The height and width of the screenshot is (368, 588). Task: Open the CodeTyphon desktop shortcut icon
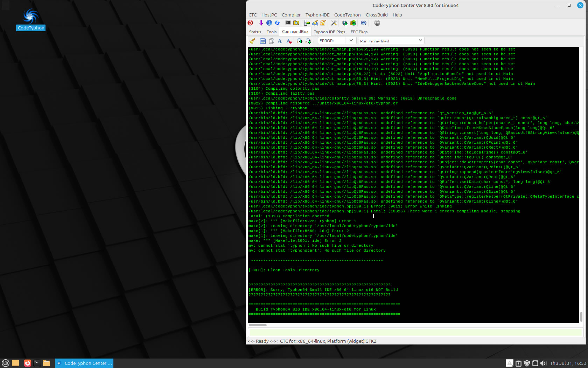pos(31,19)
